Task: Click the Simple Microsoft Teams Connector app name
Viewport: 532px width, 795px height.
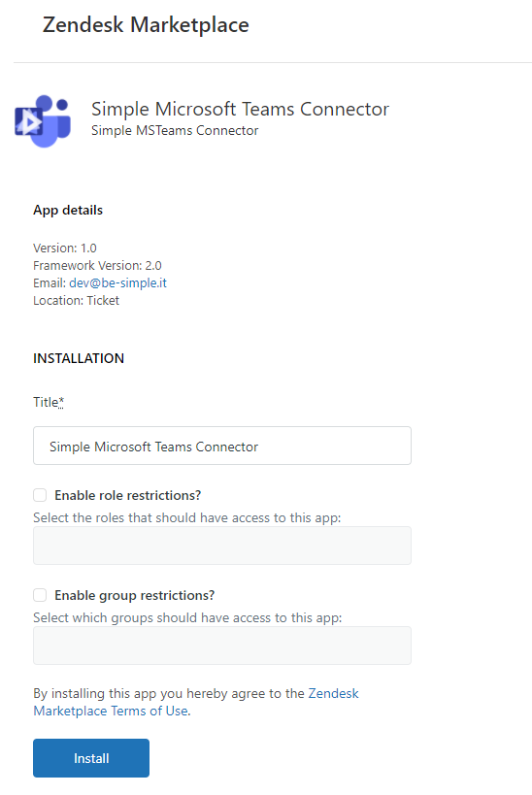Action: [240, 109]
